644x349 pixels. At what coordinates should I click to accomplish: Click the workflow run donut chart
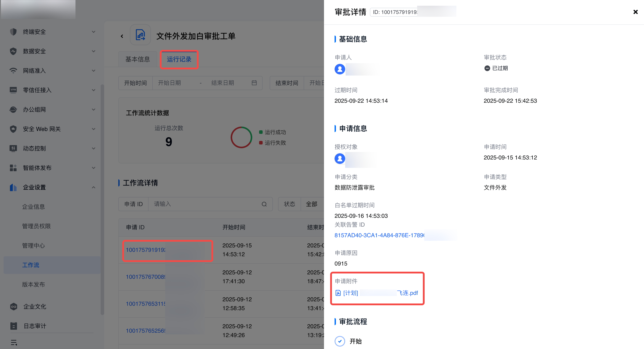tap(241, 137)
